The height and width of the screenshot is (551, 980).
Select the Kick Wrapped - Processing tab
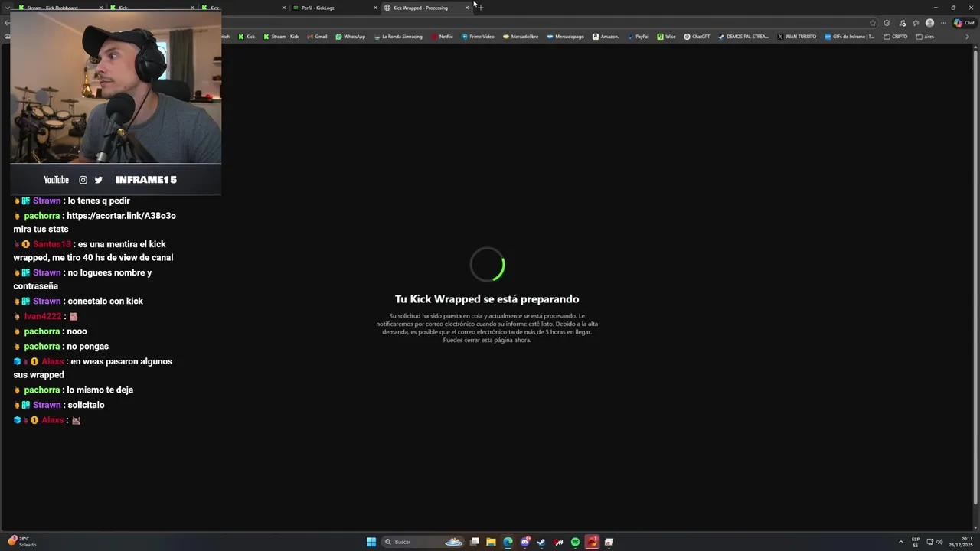click(426, 8)
